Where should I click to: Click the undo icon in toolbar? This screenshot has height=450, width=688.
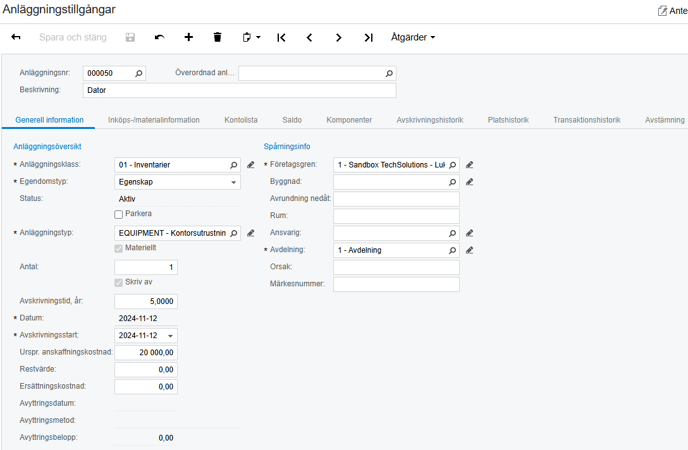(159, 38)
